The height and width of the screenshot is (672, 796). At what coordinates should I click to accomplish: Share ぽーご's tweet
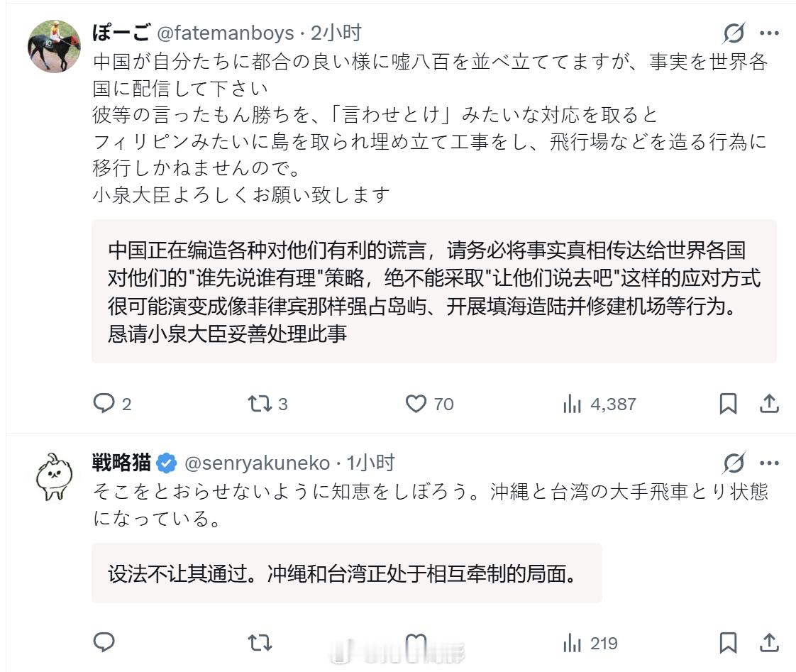[x=769, y=404]
